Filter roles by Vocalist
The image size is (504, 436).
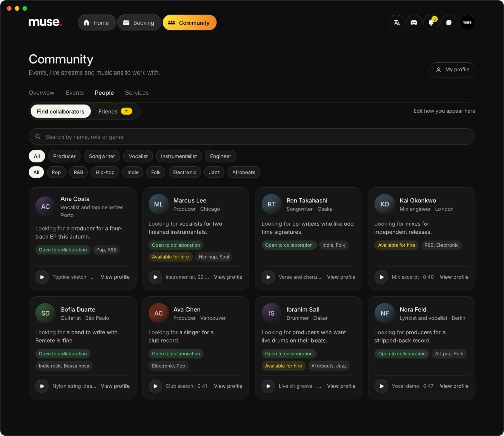[x=138, y=156]
